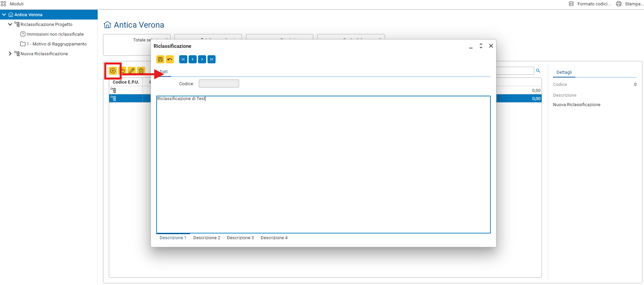Click the add new item plus icon
Viewport: 644px width, 285px height.
point(113,71)
